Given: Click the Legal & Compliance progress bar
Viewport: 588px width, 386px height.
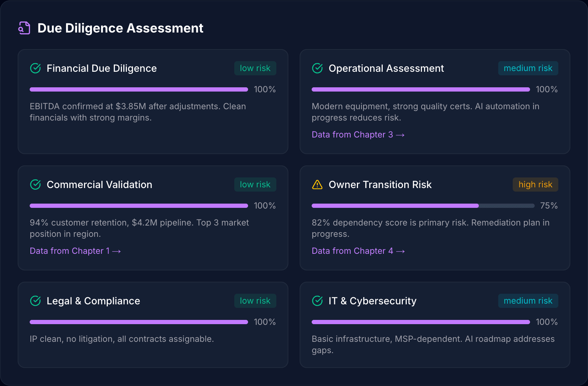Looking at the screenshot, I should click(139, 322).
